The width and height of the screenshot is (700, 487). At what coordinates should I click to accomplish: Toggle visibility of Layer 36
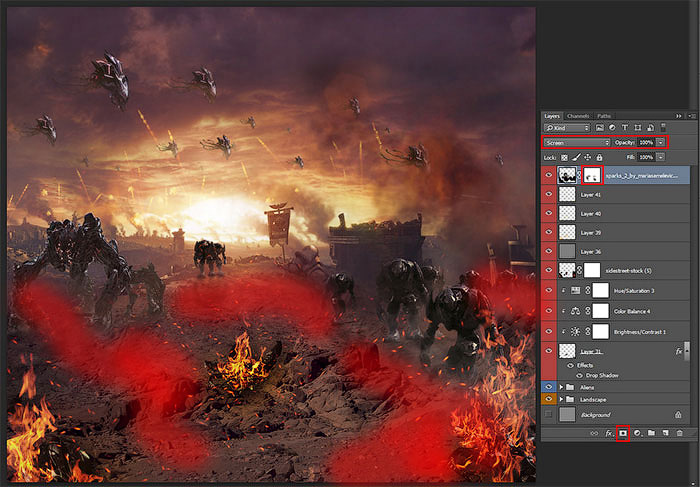(549, 251)
